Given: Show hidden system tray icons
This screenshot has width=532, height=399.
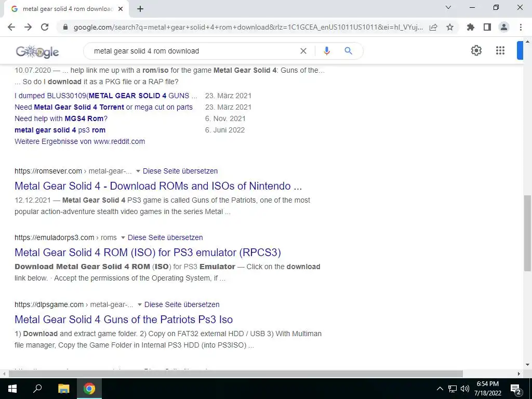Looking at the screenshot, I should 440,389.
